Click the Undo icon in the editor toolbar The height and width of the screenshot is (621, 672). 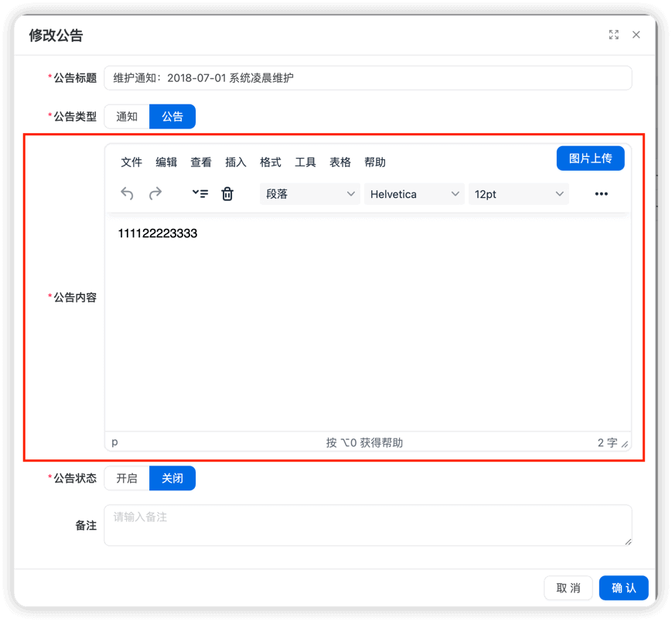click(x=127, y=194)
